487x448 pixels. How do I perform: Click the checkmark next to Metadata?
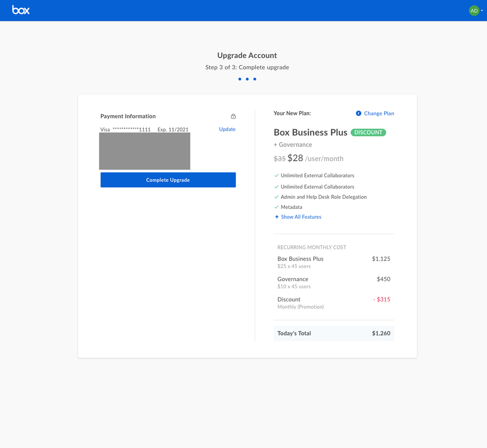click(276, 207)
